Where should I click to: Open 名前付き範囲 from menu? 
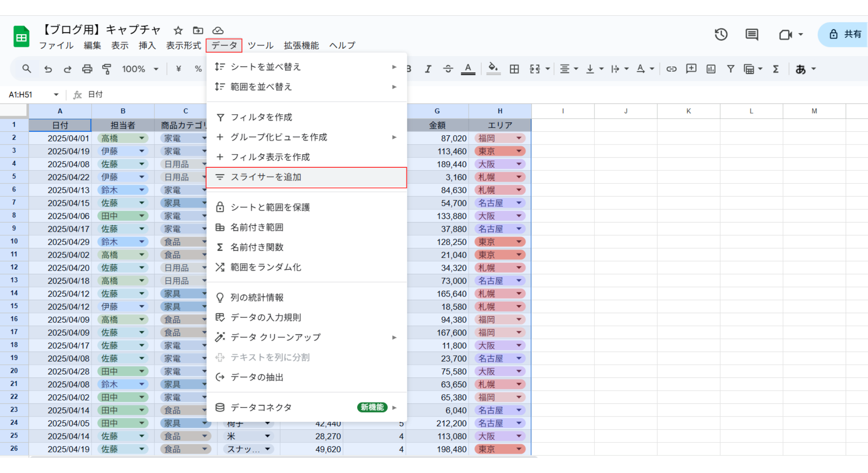pos(306,227)
